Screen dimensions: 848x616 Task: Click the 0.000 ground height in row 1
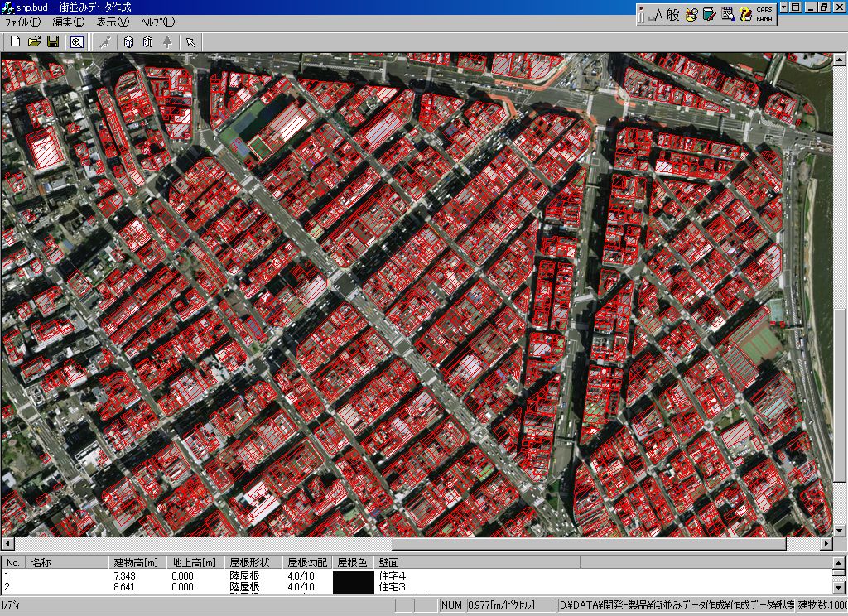tap(182, 576)
